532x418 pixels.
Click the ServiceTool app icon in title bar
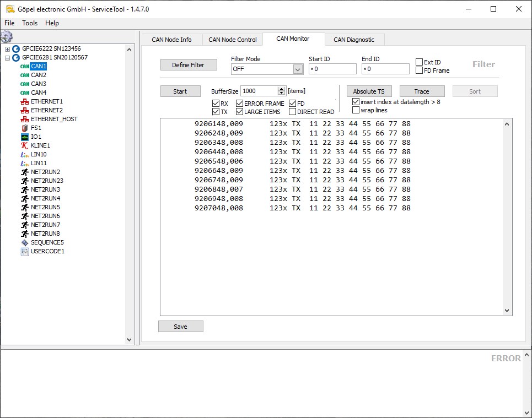tap(10, 9)
